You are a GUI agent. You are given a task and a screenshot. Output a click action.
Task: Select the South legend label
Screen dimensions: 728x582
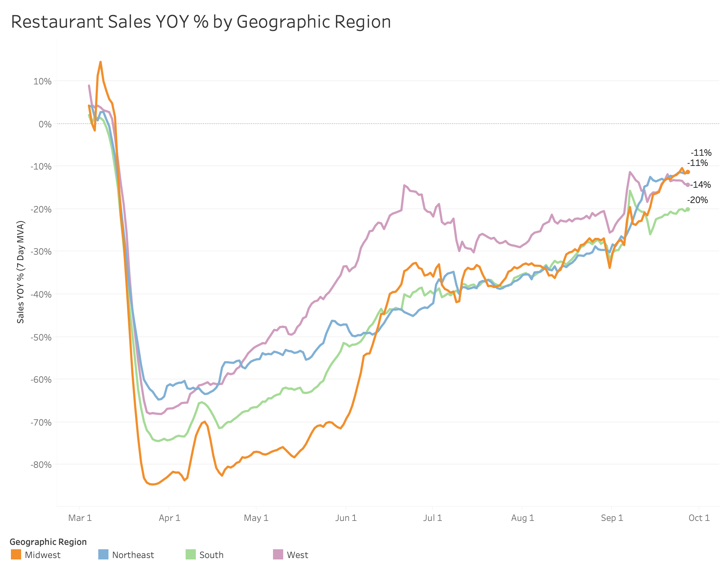pos(211,555)
